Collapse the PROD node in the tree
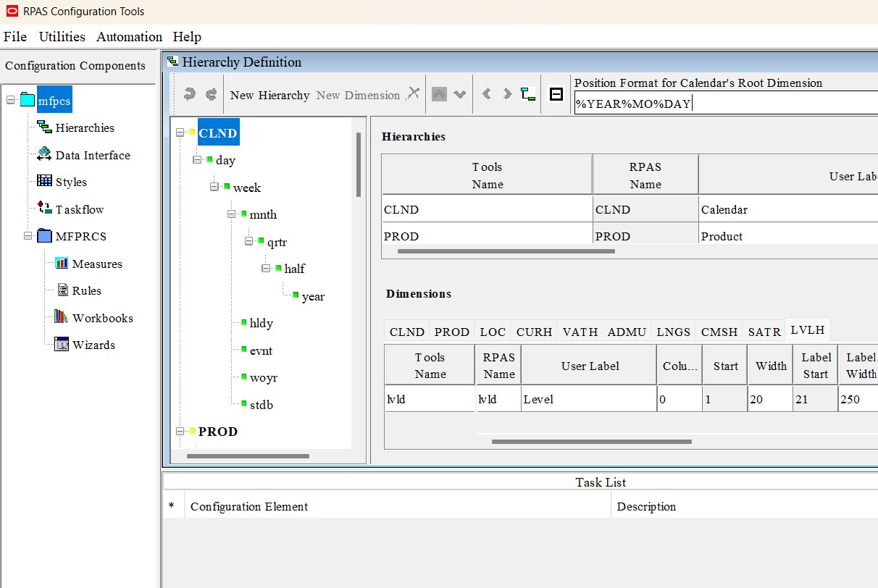Viewport: 878px width, 588px height. (179, 432)
